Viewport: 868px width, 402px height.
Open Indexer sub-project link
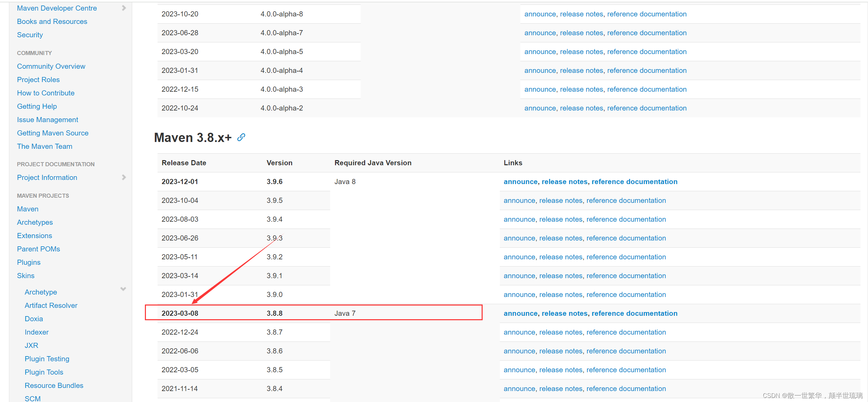point(37,332)
